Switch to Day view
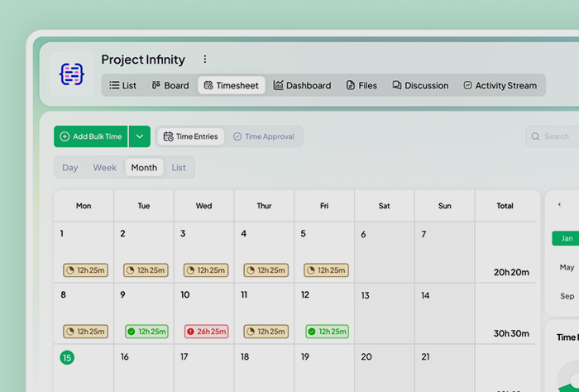The image size is (579, 392). click(x=69, y=168)
